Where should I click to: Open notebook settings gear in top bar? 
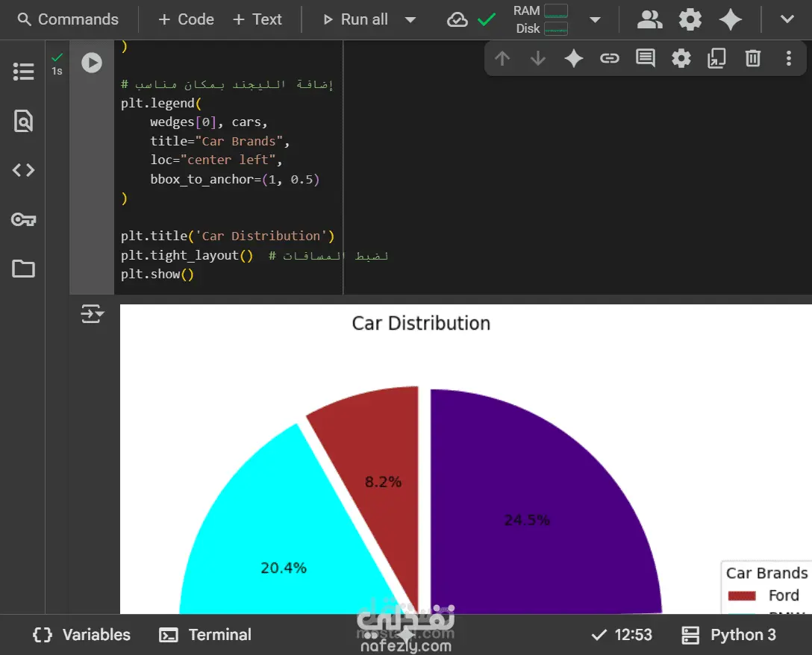point(690,19)
